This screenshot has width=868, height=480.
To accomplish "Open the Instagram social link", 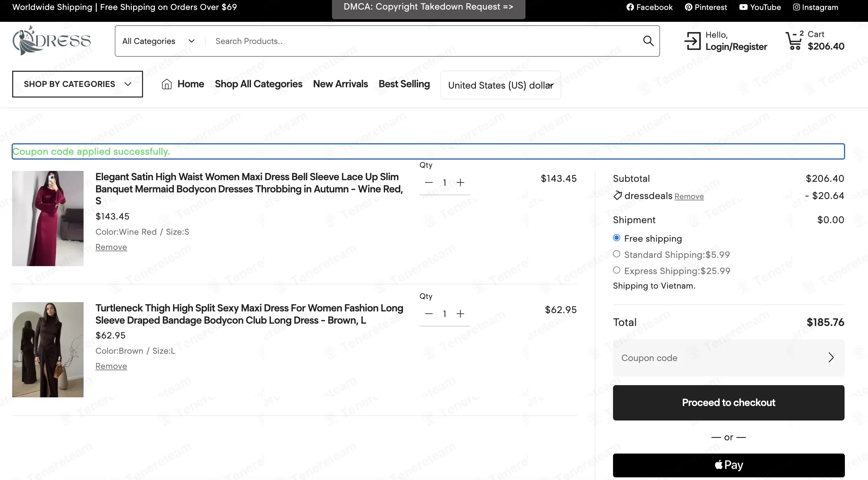I will coord(815,7).
